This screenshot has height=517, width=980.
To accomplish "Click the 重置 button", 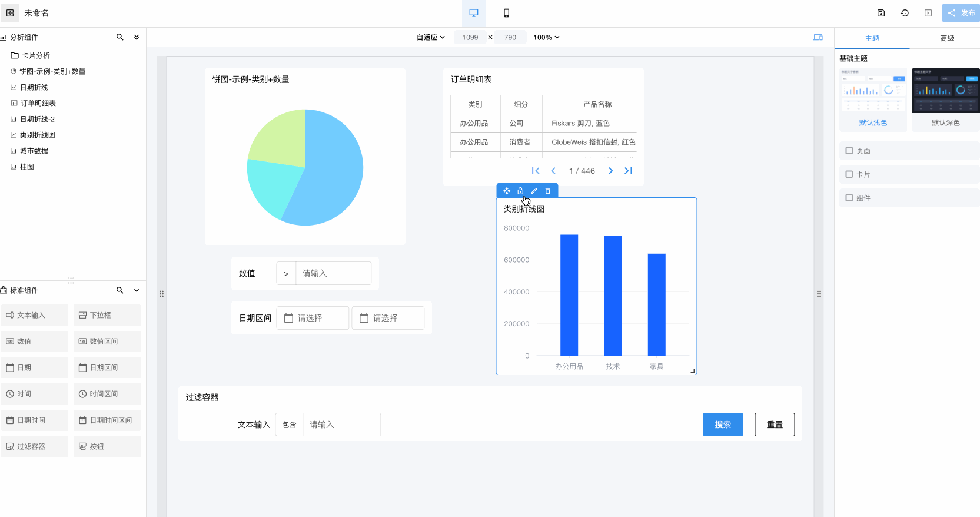I will coord(775,425).
